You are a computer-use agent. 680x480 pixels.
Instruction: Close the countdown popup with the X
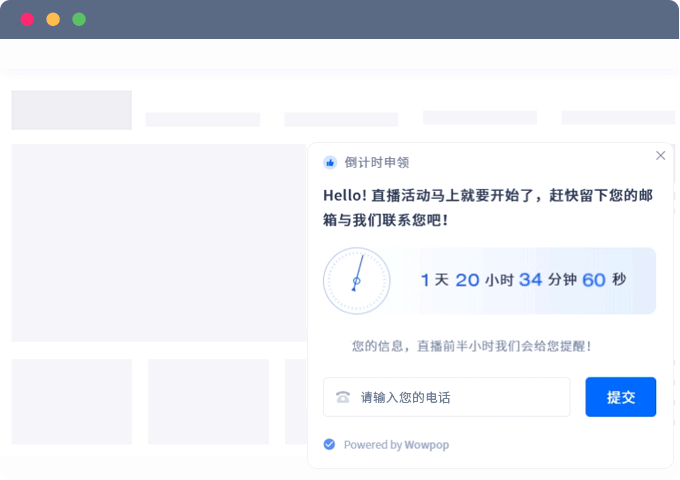click(660, 156)
